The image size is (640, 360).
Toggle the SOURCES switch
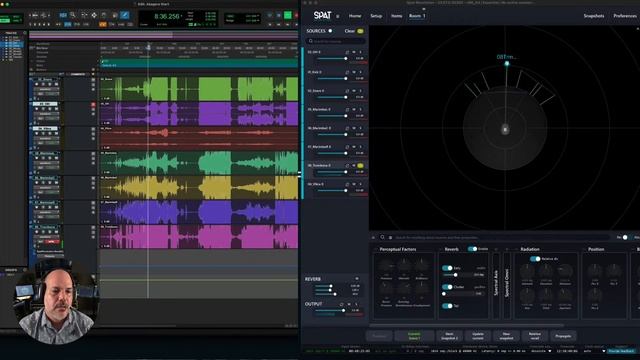(330, 31)
